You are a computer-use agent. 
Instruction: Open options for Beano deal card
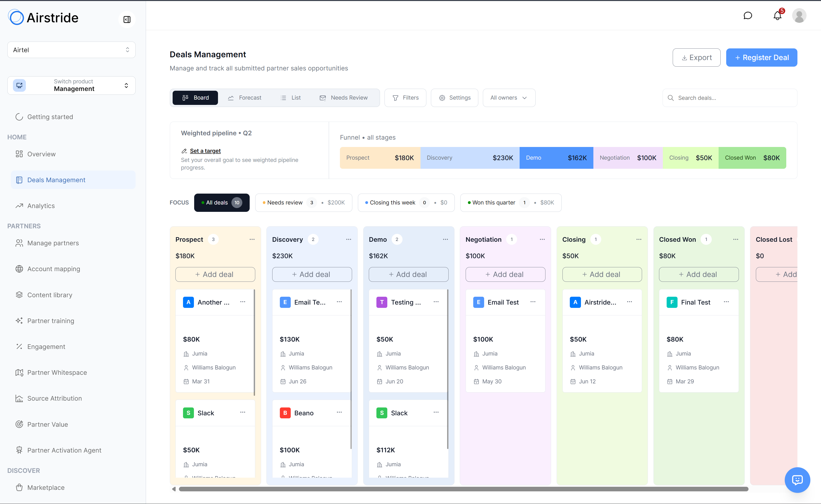point(339,412)
